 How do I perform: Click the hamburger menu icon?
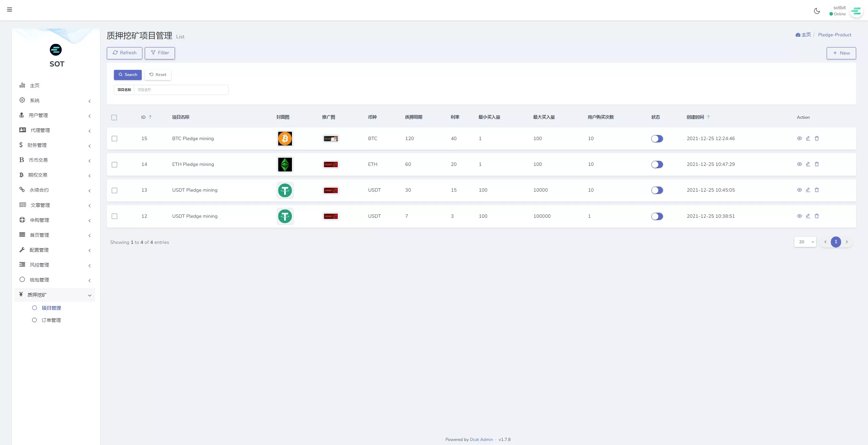coord(9,9)
